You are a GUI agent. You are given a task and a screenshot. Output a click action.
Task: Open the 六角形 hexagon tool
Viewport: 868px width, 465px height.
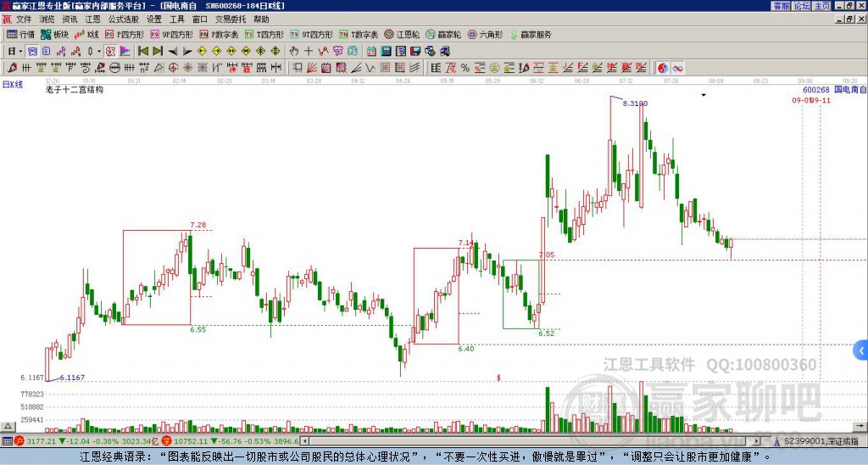tap(485, 34)
